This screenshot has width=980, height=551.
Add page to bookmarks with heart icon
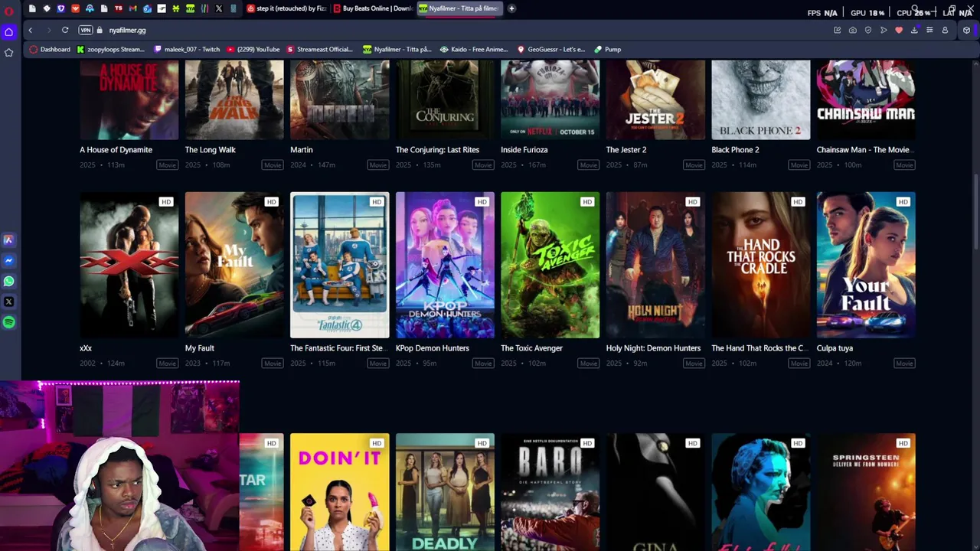[x=899, y=30]
